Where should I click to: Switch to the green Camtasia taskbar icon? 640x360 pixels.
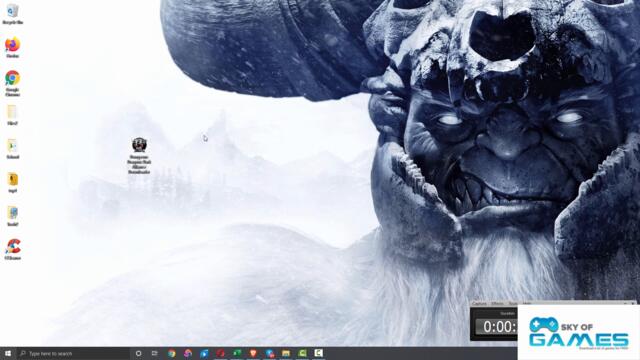click(x=302, y=353)
